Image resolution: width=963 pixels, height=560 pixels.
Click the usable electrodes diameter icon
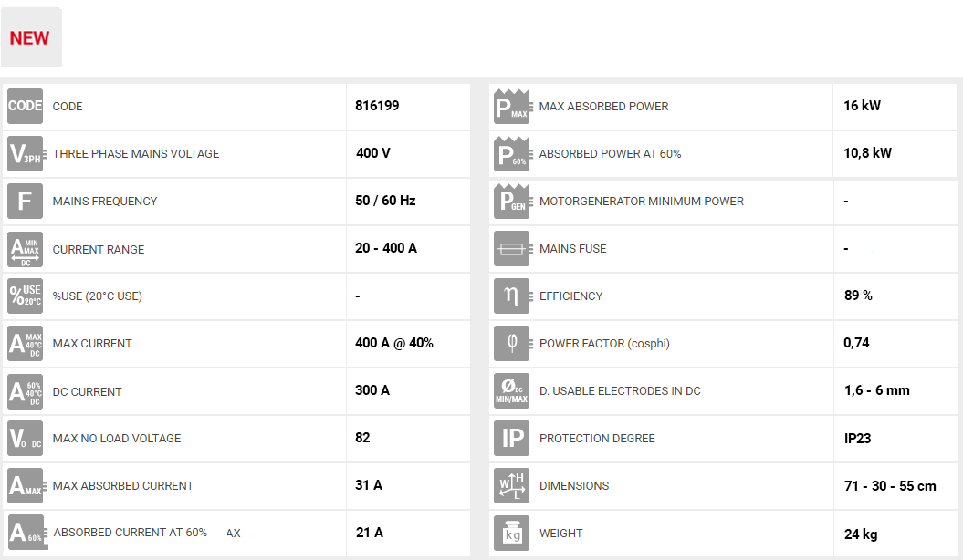512,391
